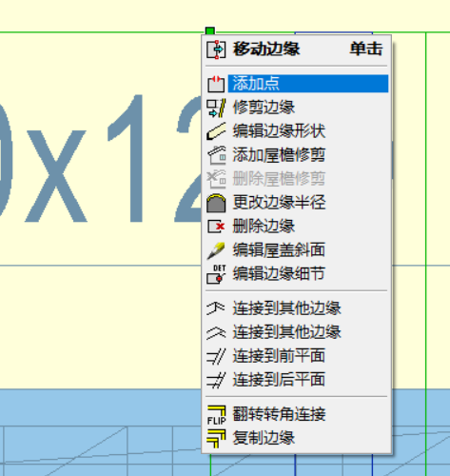Click the 添加点 add point icon

(x=216, y=84)
